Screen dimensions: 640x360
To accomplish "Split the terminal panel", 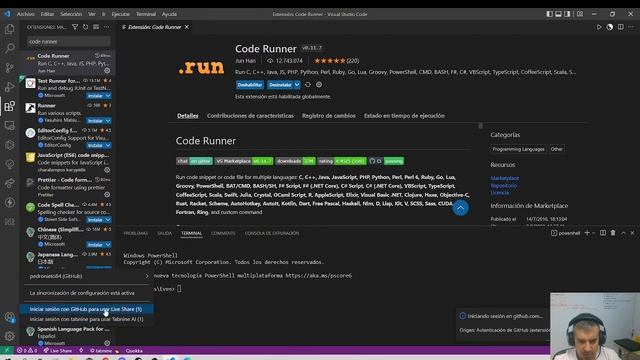I will [x=603, y=233].
